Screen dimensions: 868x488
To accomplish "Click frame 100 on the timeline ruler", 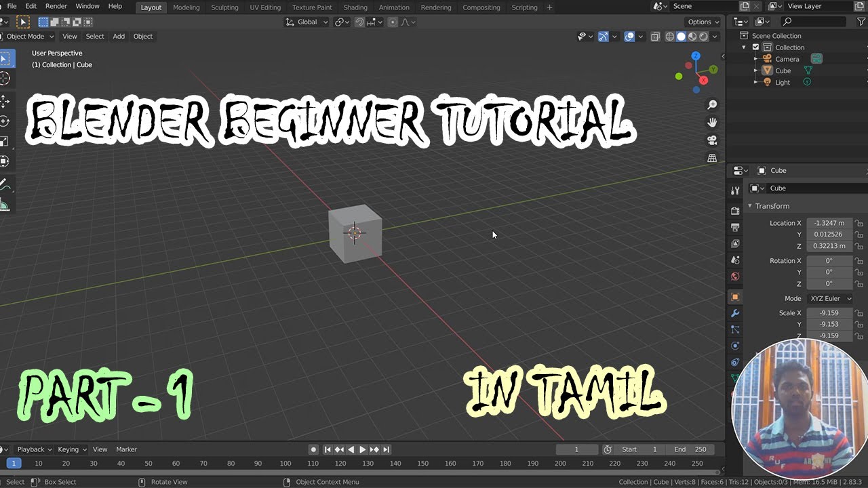I will tap(285, 464).
